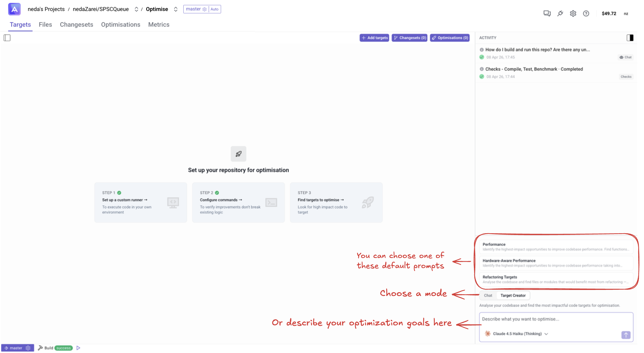Click the plug/integrations icon in the top bar
644x353 pixels.
pos(560,13)
